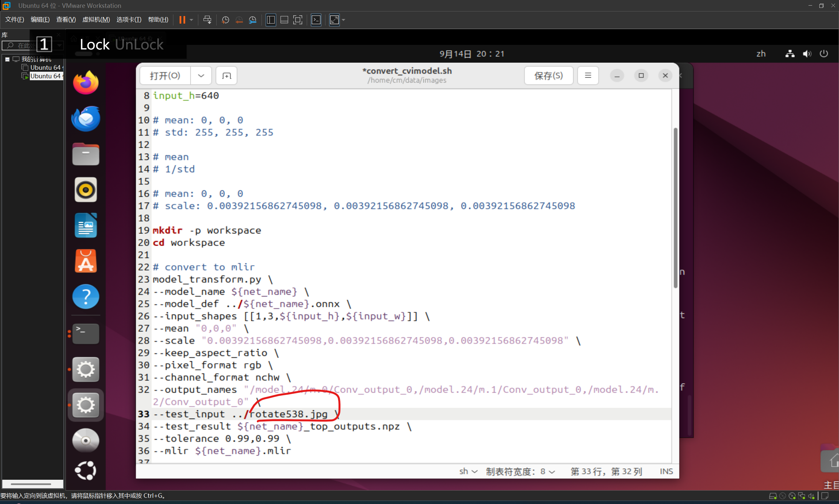Toggle INS insert mode indicator
839x504 pixels.
[x=666, y=471]
